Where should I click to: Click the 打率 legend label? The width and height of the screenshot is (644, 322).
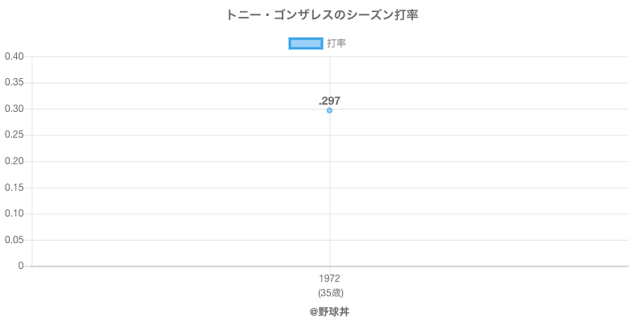pyautogui.click(x=336, y=43)
